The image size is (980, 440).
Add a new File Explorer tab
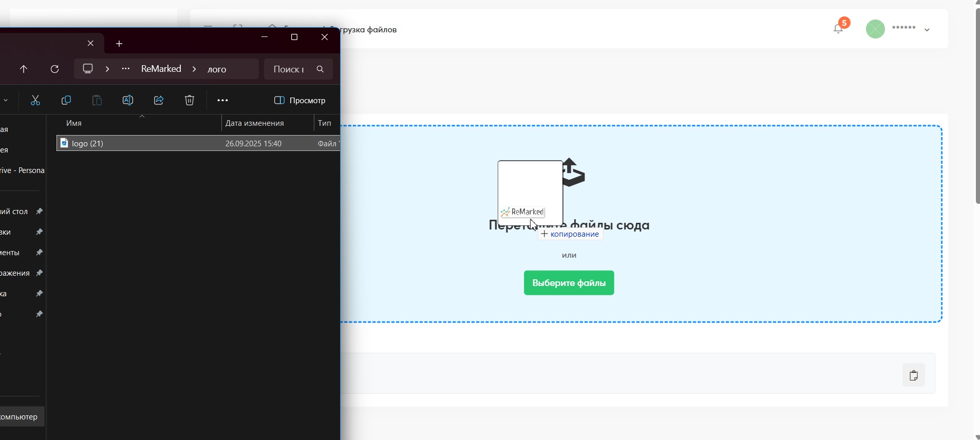119,44
